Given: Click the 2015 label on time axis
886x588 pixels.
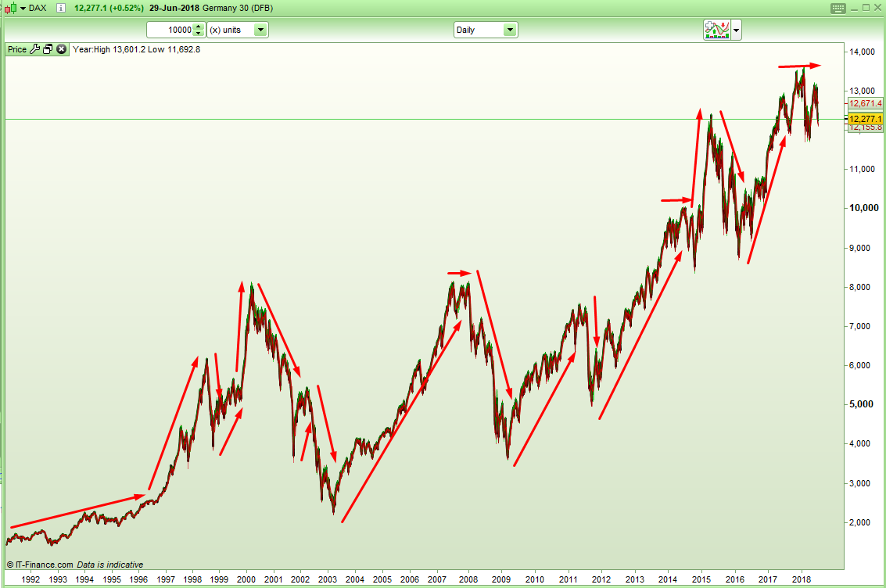Looking at the screenshot, I should [x=701, y=579].
